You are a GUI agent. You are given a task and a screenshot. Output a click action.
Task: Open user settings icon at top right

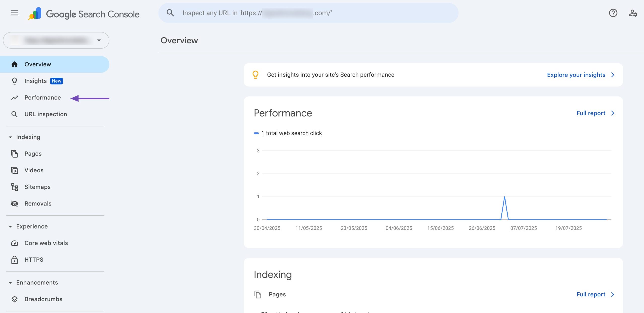633,13
